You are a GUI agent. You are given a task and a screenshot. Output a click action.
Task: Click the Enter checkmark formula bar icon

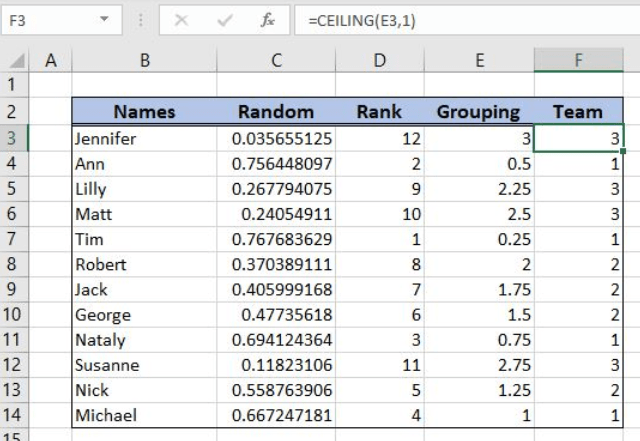click(225, 20)
